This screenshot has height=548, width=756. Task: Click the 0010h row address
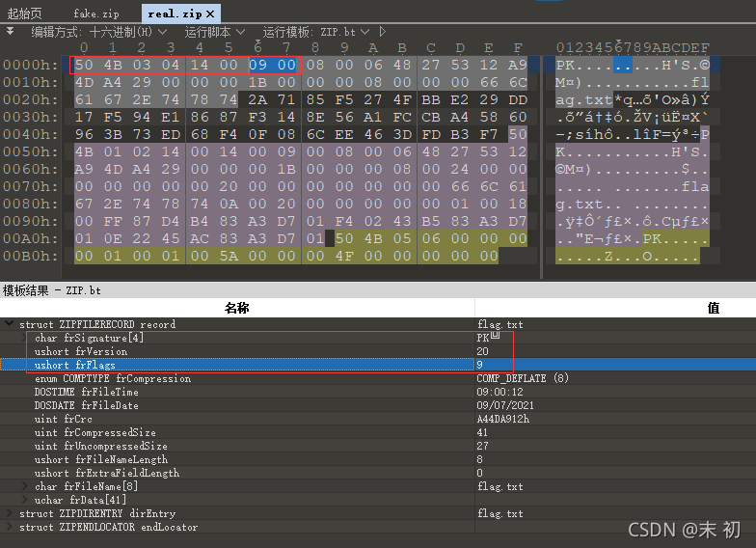pyautogui.click(x=31, y=82)
